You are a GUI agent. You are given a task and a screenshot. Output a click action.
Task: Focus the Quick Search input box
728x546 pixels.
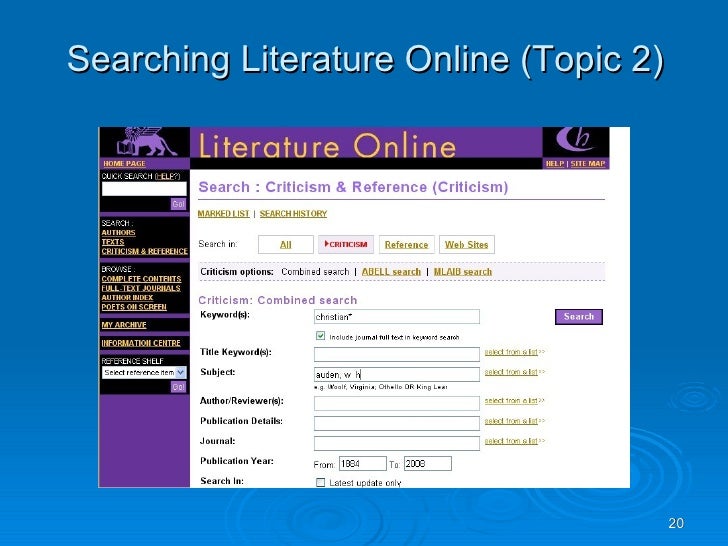point(144,188)
